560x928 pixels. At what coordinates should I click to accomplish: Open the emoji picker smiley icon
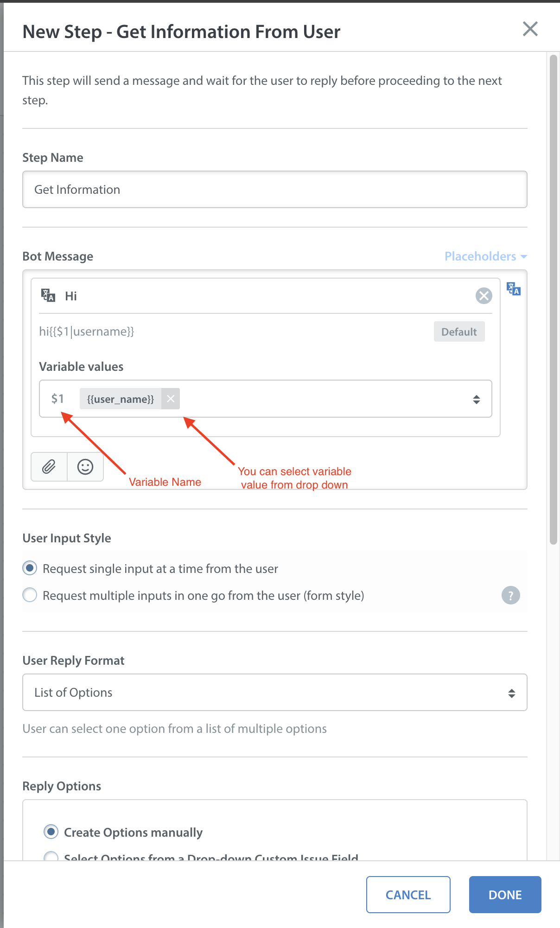pos(85,467)
